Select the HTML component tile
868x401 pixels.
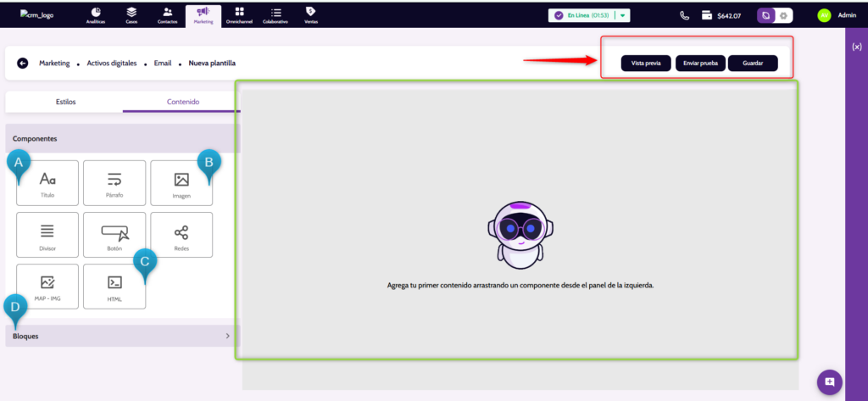click(114, 287)
